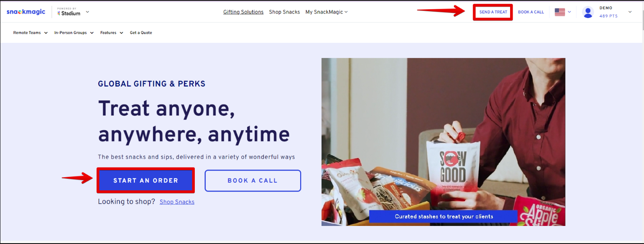Click the outlined BOOK A CALL button
The width and height of the screenshot is (644, 244).
click(x=253, y=181)
